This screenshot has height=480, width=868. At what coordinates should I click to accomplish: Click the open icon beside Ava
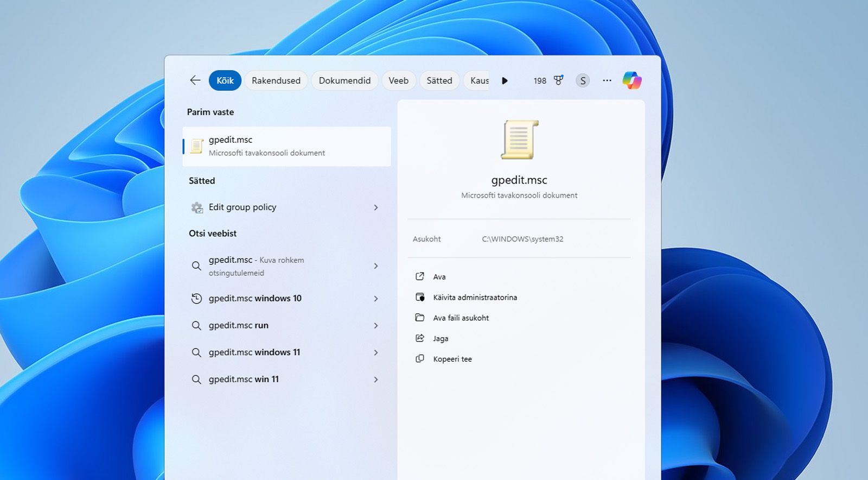tap(420, 276)
